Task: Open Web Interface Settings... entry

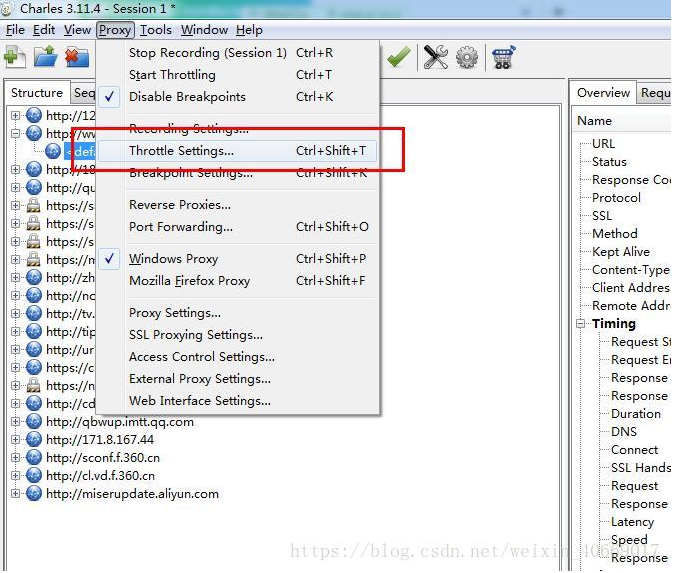Action: (238, 400)
